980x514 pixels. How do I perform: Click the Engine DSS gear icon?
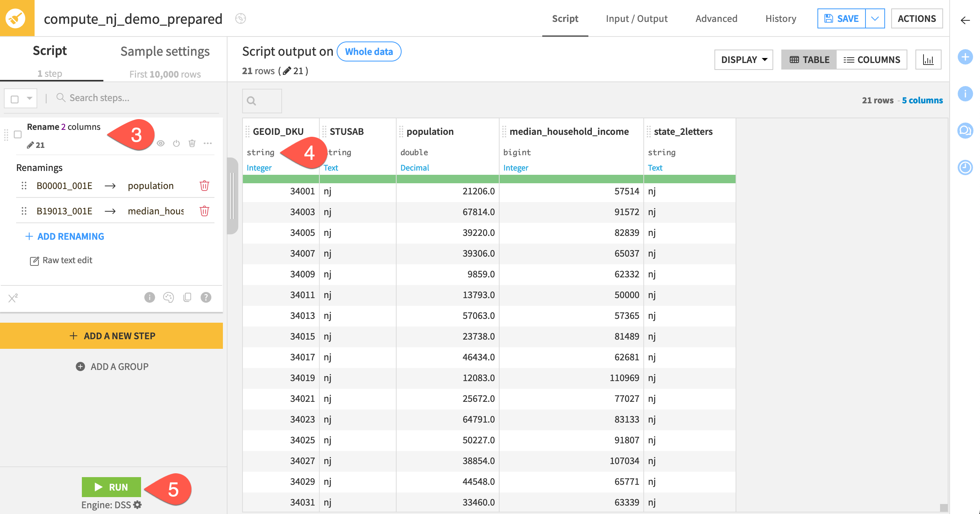pos(138,505)
